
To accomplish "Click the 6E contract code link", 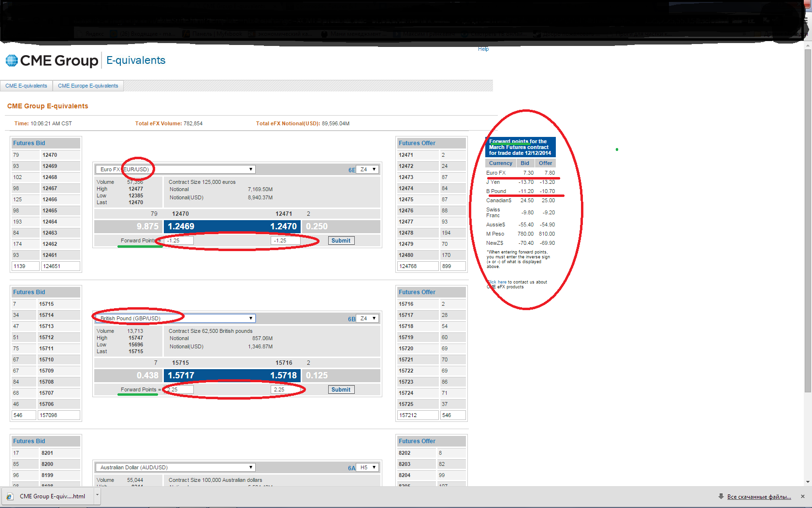I will pyautogui.click(x=352, y=170).
